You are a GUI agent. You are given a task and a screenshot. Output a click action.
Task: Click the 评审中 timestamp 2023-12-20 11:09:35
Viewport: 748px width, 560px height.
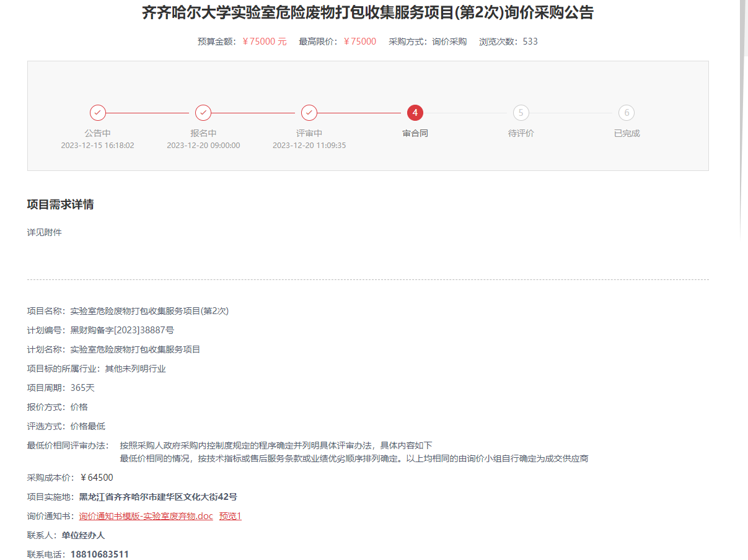tap(309, 146)
